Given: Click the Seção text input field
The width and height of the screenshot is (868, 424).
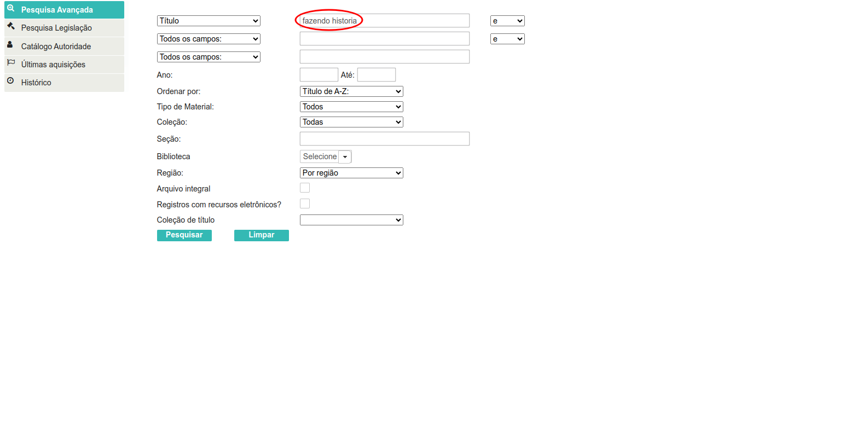Looking at the screenshot, I should tap(384, 139).
